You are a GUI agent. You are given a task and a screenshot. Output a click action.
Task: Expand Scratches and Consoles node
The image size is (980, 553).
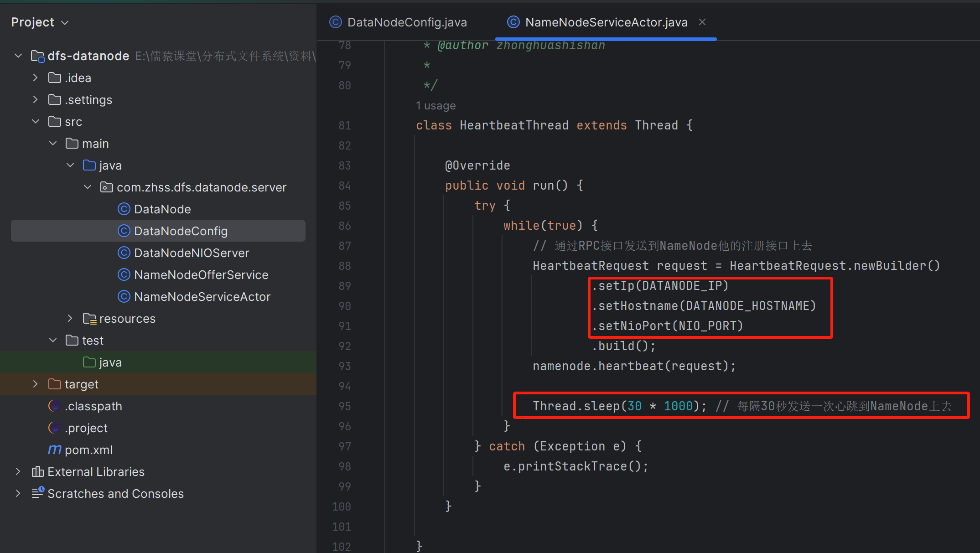click(x=18, y=494)
